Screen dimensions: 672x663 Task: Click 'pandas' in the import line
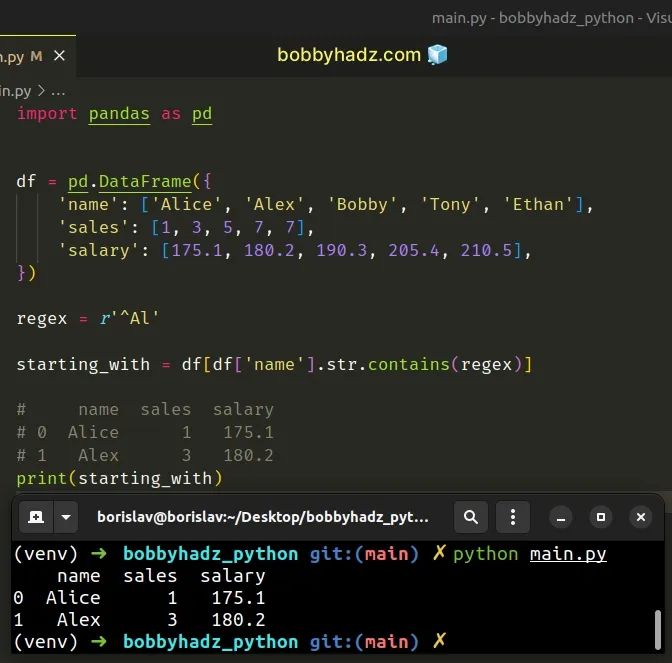click(x=119, y=114)
